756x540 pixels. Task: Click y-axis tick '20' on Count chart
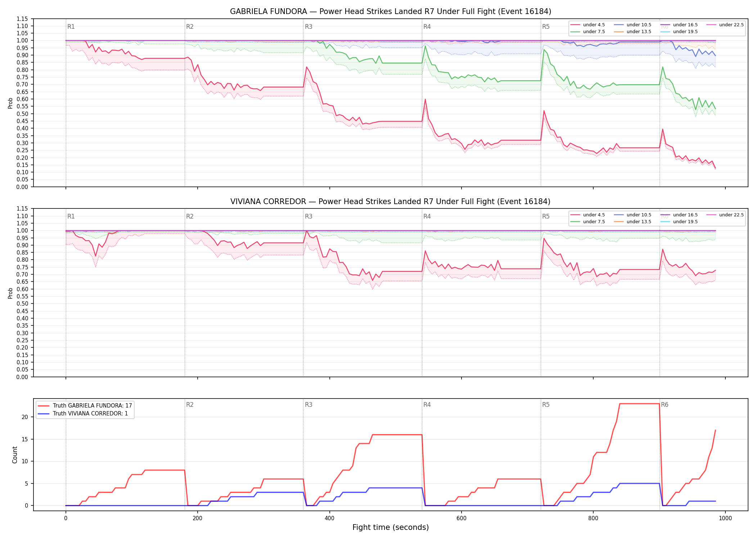click(x=25, y=417)
